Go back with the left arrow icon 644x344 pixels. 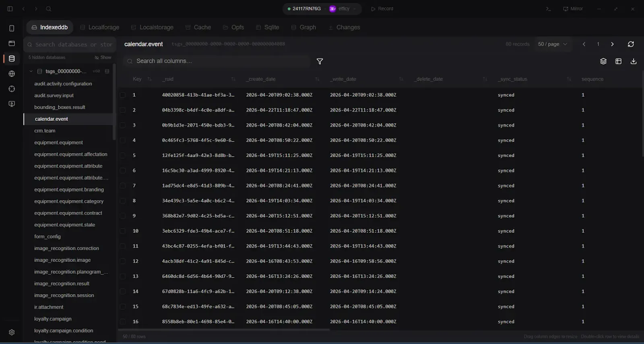click(x=23, y=9)
